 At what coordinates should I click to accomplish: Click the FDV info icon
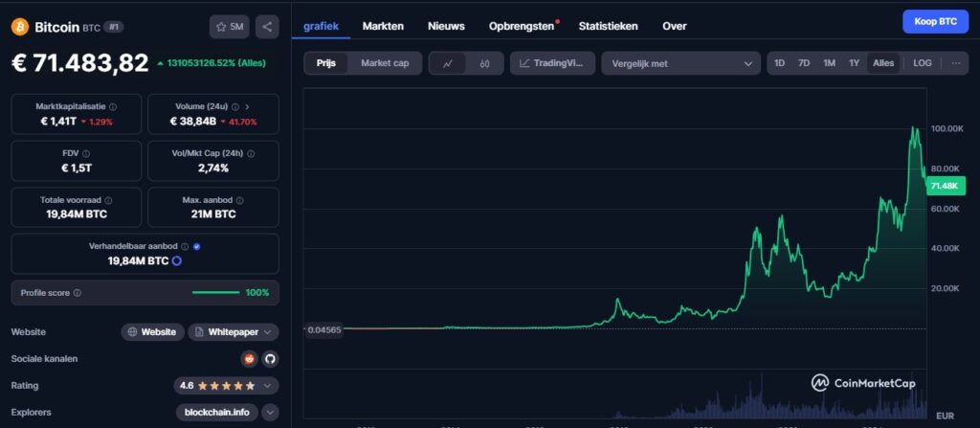click(86, 153)
